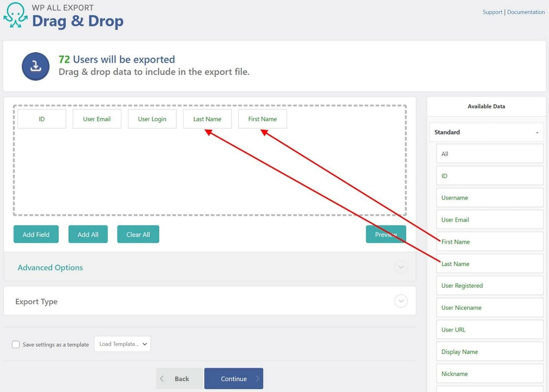Click User Email in Available Data list
The width and height of the screenshot is (549, 392).
(x=490, y=220)
